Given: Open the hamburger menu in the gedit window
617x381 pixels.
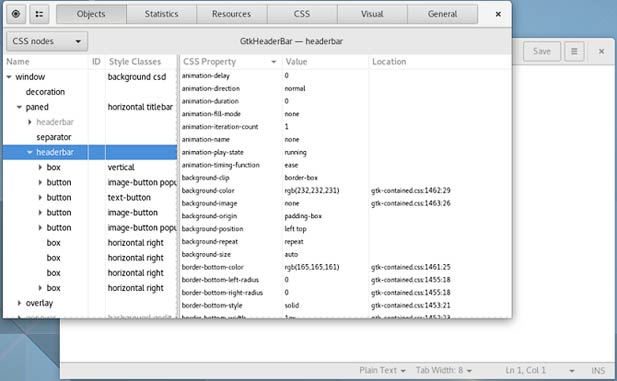Looking at the screenshot, I should coord(574,51).
